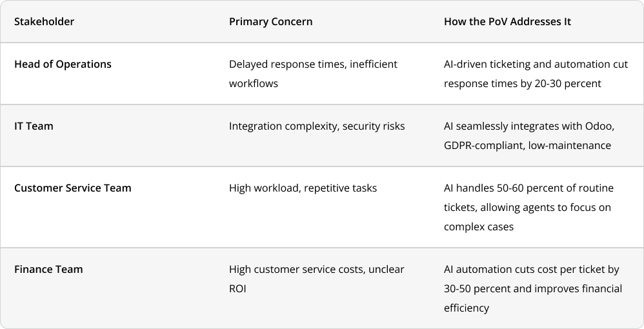Click the GDPR-compliant, low-maintenance line
The height and width of the screenshot is (329, 644).
(x=527, y=145)
